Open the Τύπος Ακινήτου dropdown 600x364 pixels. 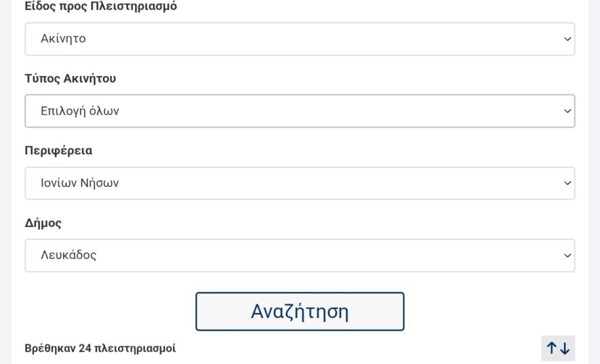click(300, 111)
